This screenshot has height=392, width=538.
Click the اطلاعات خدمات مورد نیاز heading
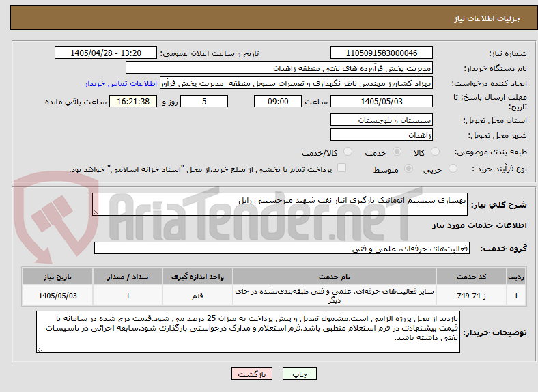click(x=479, y=225)
